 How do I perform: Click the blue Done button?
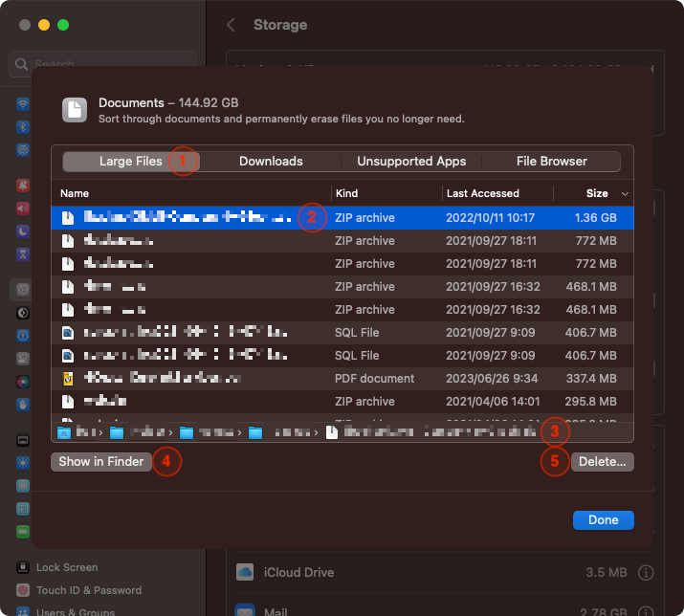[604, 520]
